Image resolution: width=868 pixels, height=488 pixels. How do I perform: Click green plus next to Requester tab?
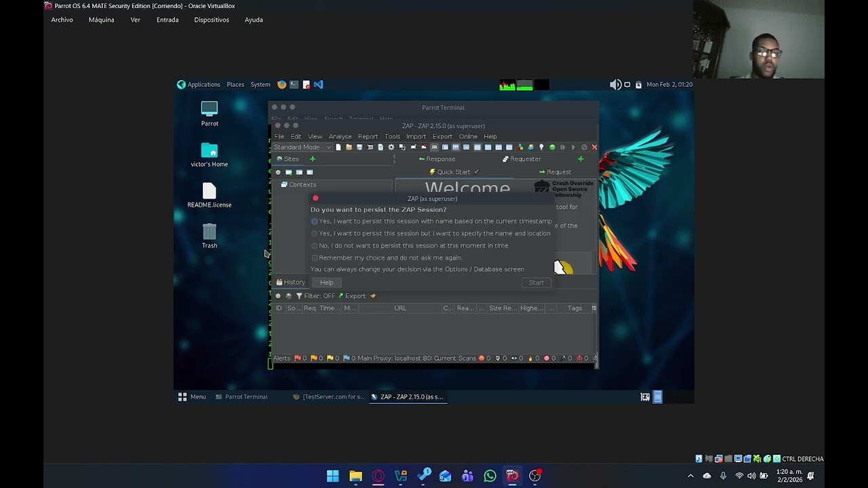click(580, 159)
